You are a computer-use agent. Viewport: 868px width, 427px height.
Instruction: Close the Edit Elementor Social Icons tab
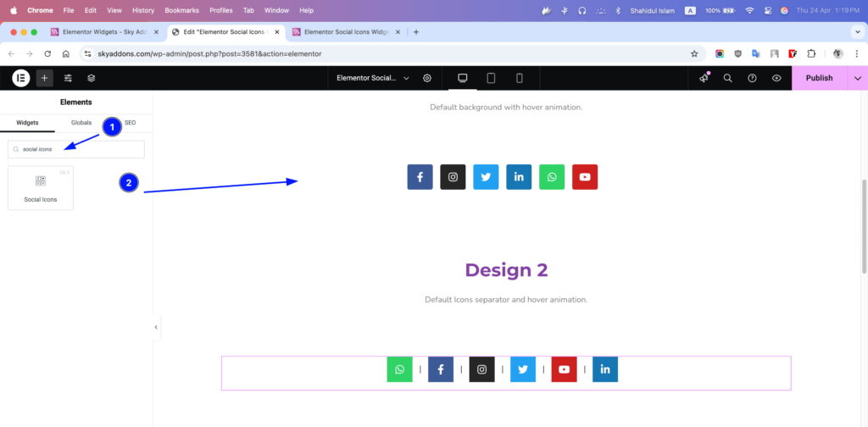(277, 32)
